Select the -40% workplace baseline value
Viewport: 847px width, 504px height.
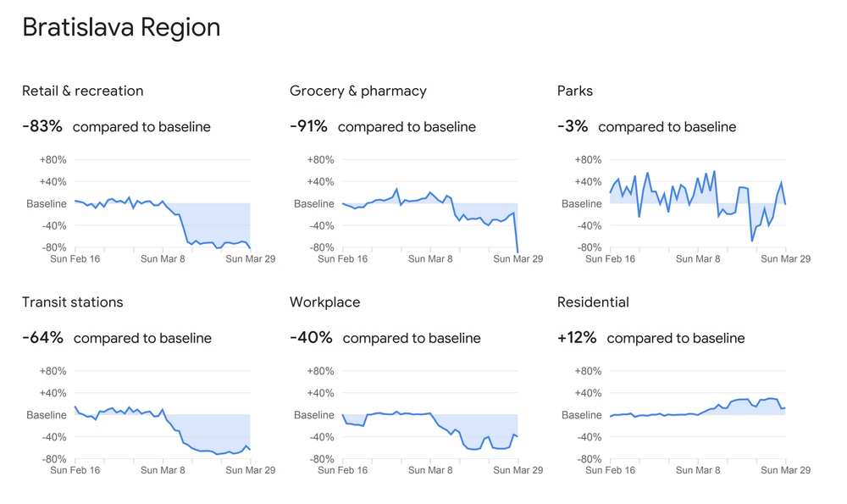[311, 338]
